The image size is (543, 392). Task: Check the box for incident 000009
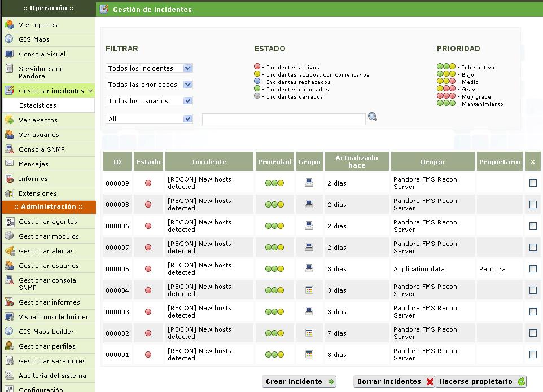(x=533, y=183)
